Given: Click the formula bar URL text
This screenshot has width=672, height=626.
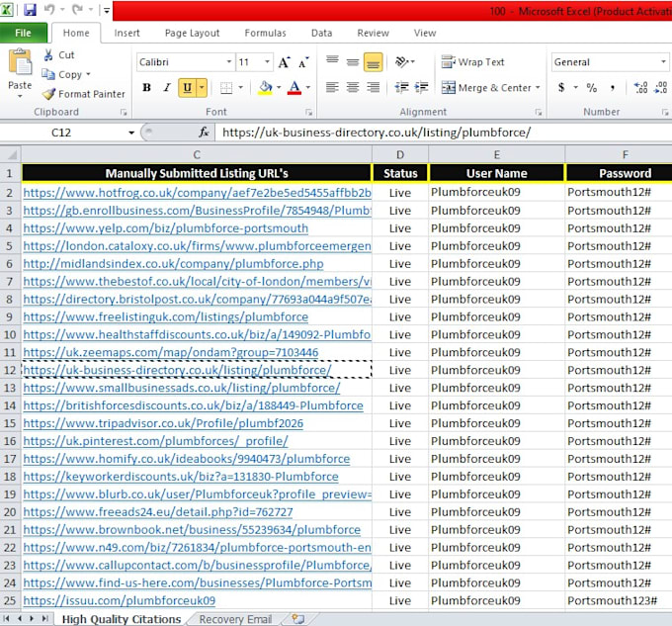Looking at the screenshot, I should (377, 133).
